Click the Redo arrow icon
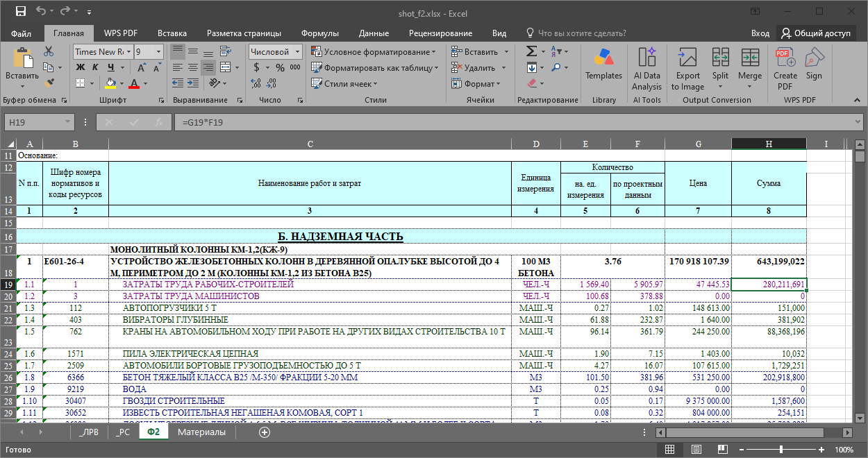The image size is (868, 458). coord(67,12)
